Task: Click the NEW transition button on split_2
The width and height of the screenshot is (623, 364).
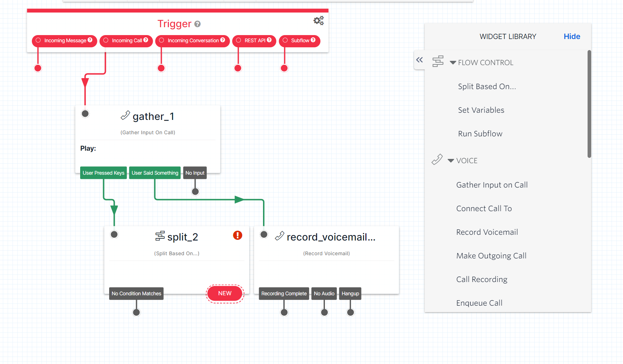Action: point(225,293)
